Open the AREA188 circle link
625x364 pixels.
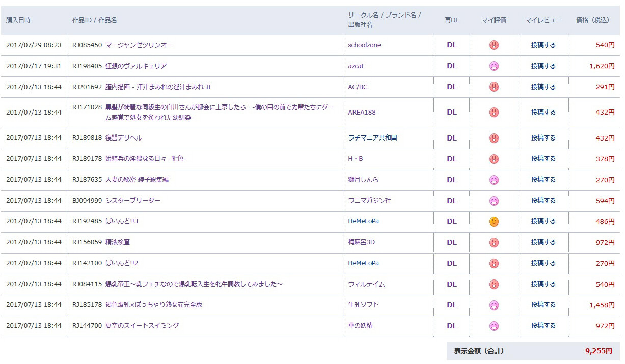[362, 113]
